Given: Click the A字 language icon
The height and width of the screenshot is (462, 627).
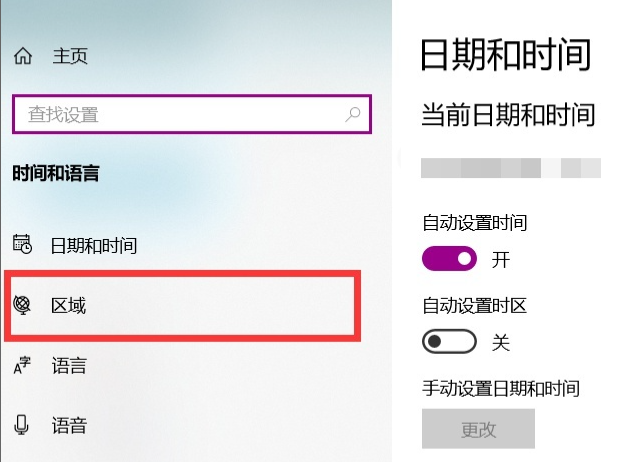Looking at the screenshot, I should click(x=23, y=366).
